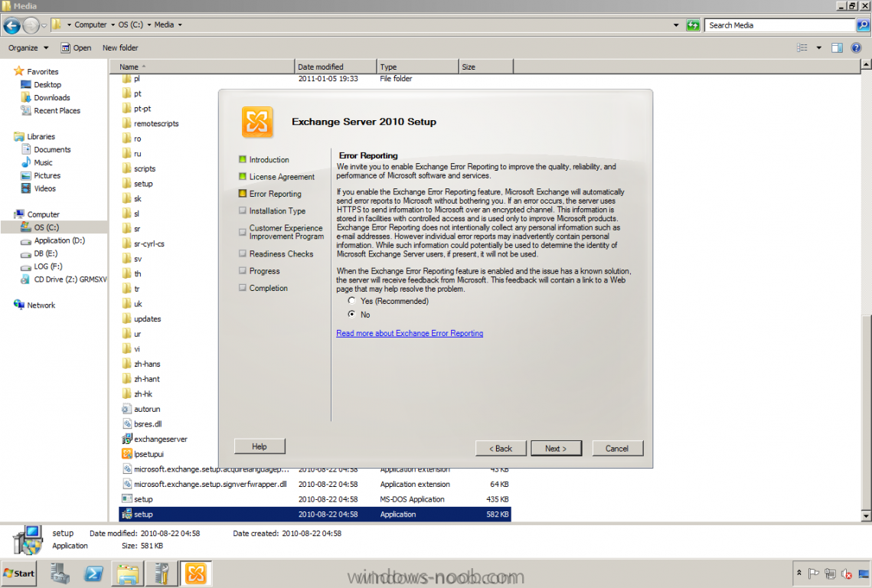Click the vertical scrollbar down arrow
Image resolution: width=872 pixels, height=588 pixels.
[866, 516]
